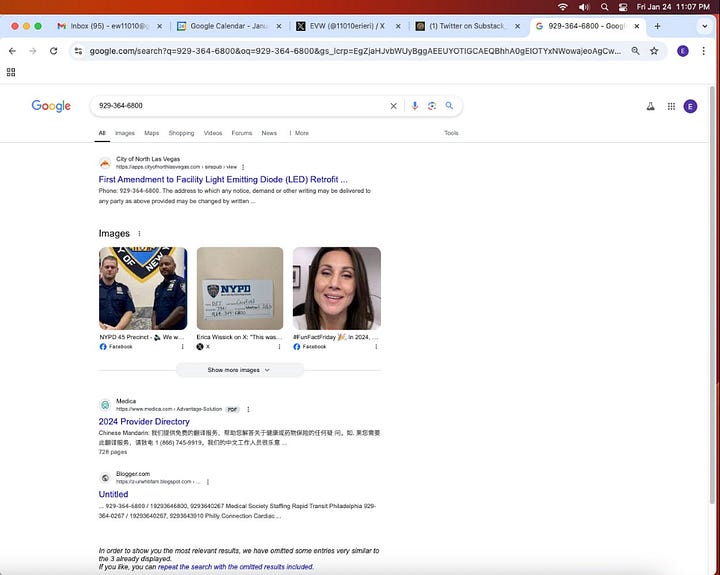The height and width of the screenshot is (575, 720).
Task: Select the Images search filter
Action: tap(125, 133)
